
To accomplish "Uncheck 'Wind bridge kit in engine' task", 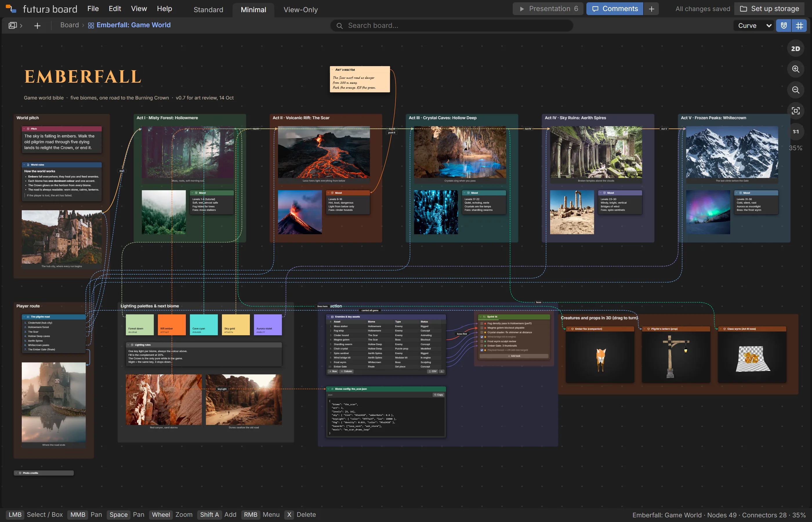I will [x=482, y=337].
